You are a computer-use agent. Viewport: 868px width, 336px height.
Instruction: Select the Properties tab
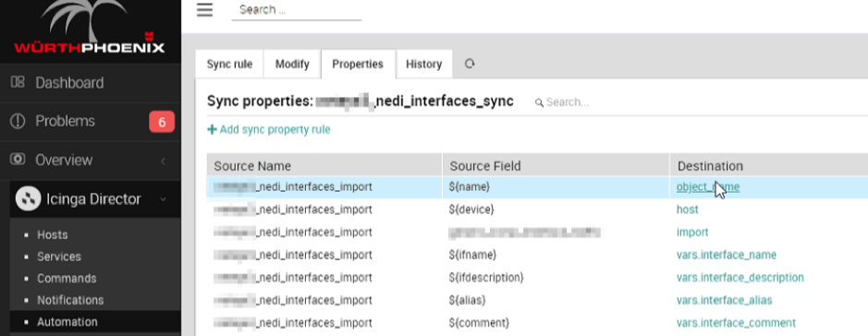coord(358,64)
